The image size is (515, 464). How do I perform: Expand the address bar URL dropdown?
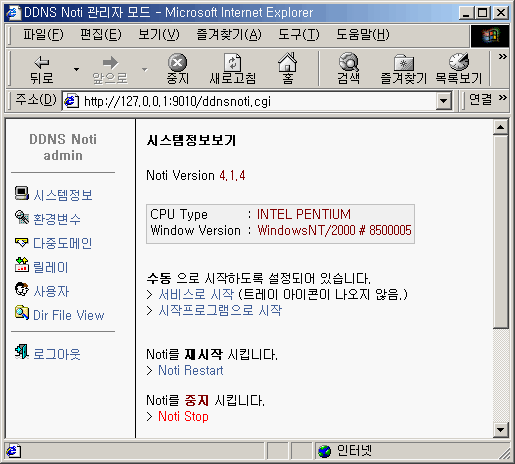[x=443, y=101]
